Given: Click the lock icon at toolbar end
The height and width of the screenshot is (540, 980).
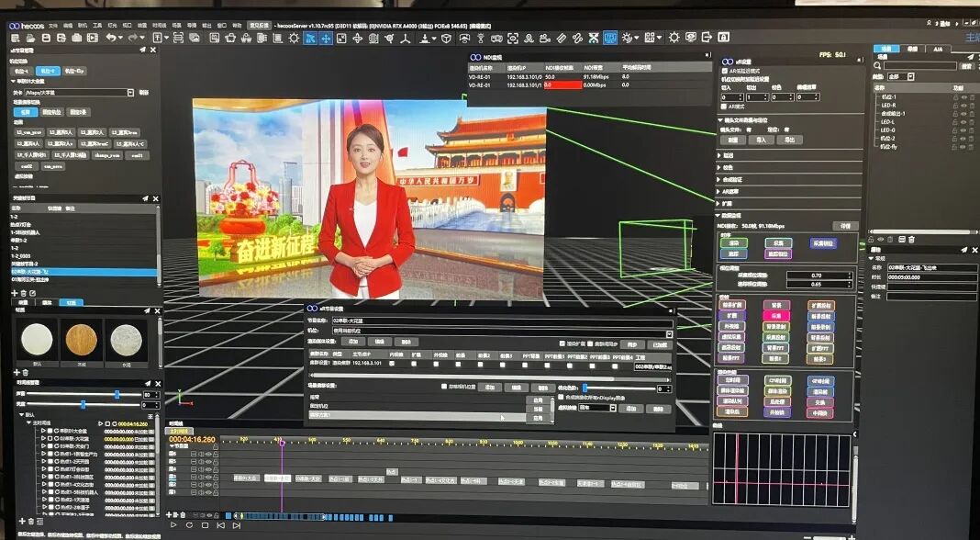Looking at the screenshot, I should [723, 38].
